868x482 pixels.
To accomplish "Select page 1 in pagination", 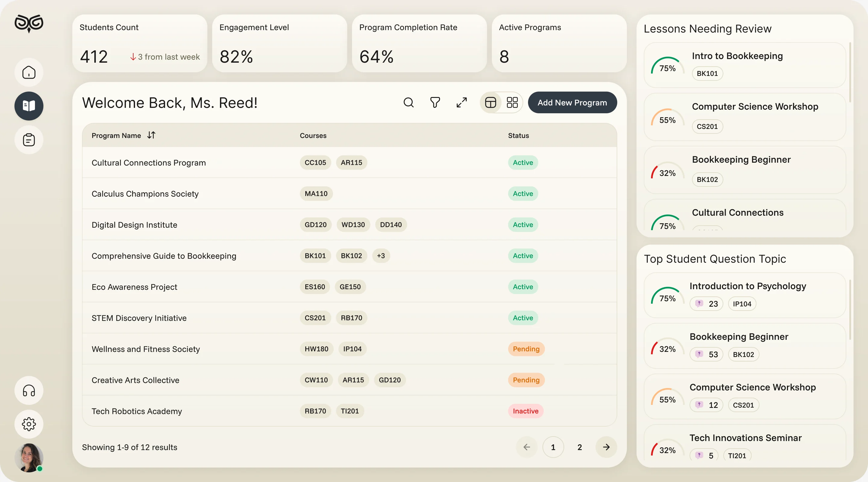I will (x=553, y=447).
